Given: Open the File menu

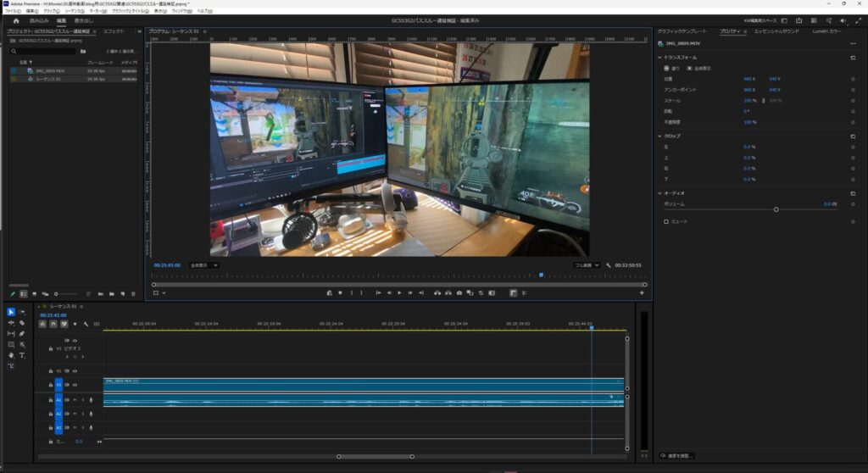Looking at the screenshot, I should 13,11.
